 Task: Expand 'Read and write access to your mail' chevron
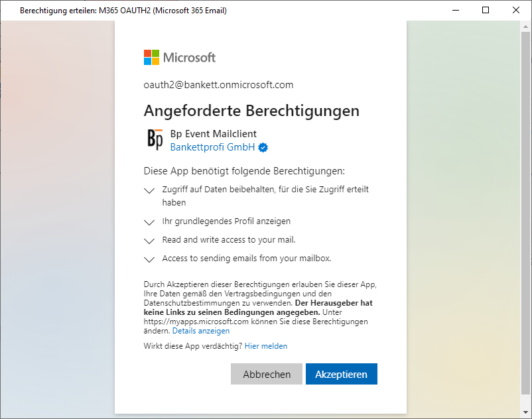point(149,241)
